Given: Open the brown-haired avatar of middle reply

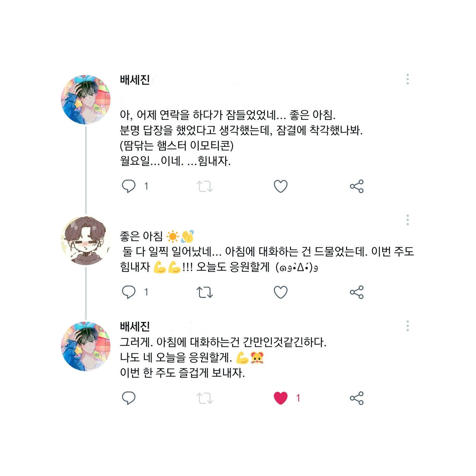Looking at the screenshot, I should tap(86, 241).
